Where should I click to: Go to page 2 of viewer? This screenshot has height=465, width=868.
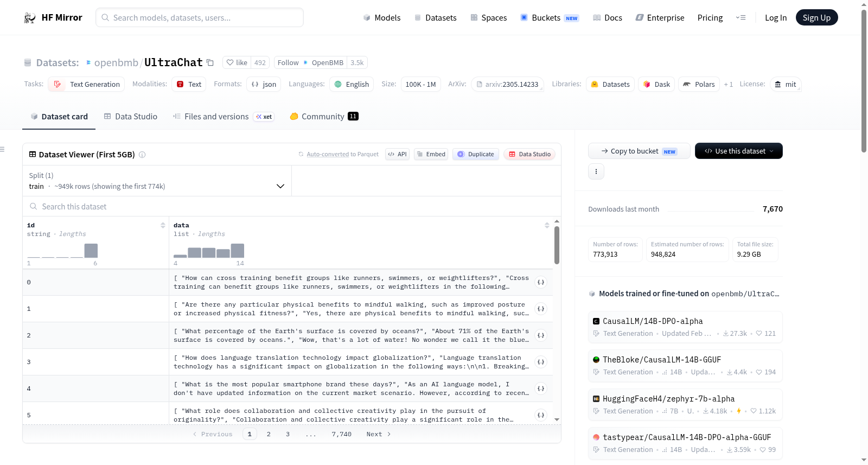coord(269,434)
